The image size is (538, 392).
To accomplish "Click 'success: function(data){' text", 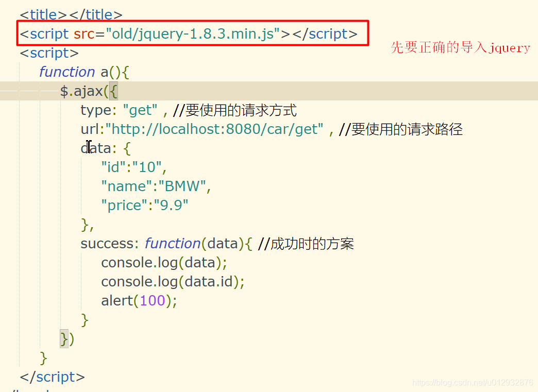I will pos(166,244).
